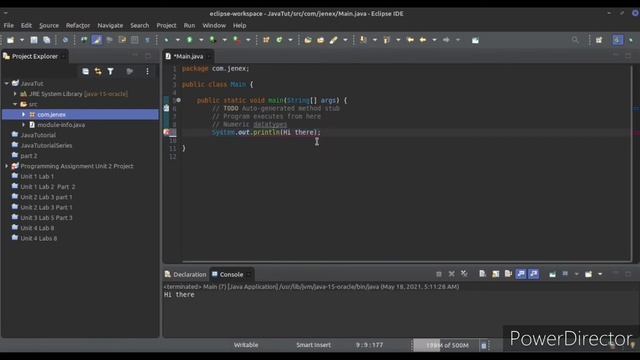Click the Project Explorer filter funnel icon
The width and height of the screenshot is (640, 360).
pos(110,71)
